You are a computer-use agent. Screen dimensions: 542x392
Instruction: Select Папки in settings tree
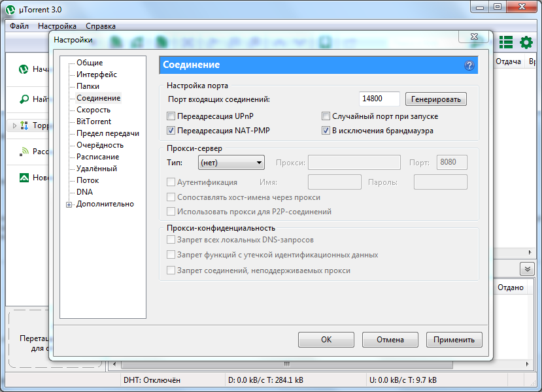(x=88, y=86)
